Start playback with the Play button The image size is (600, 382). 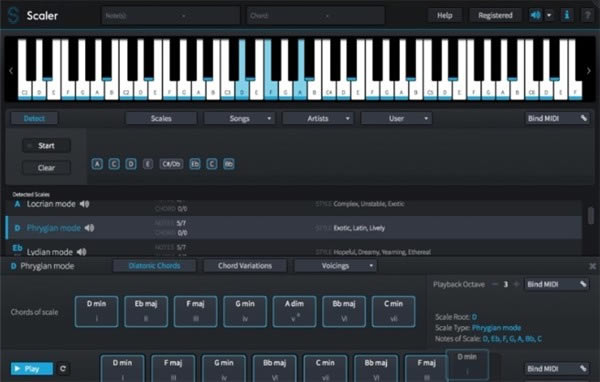32,369
